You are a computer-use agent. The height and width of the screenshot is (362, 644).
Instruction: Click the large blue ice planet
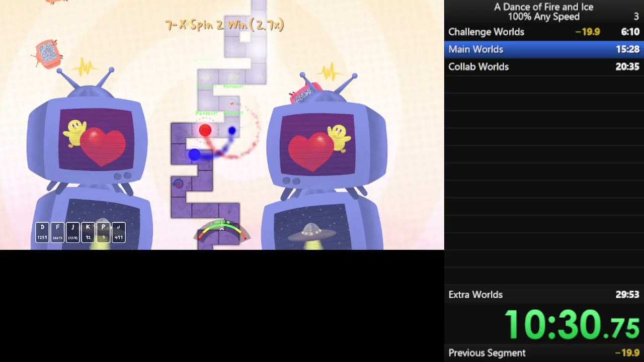[194, 155]
